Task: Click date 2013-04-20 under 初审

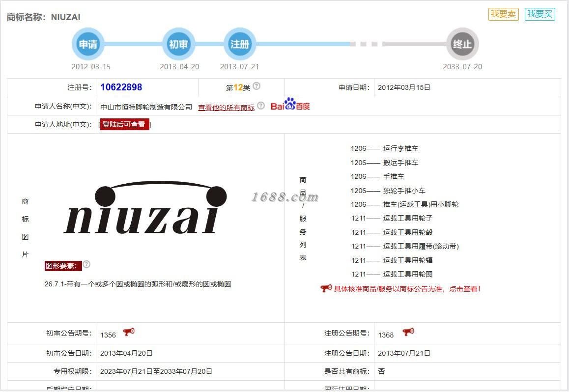Action: (x=179, y=67)
